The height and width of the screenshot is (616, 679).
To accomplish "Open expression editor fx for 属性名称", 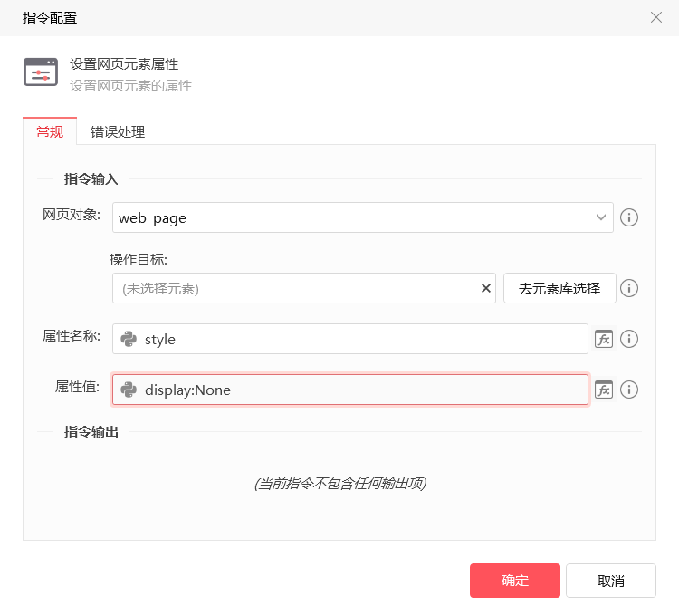I will tap(604, 339).
